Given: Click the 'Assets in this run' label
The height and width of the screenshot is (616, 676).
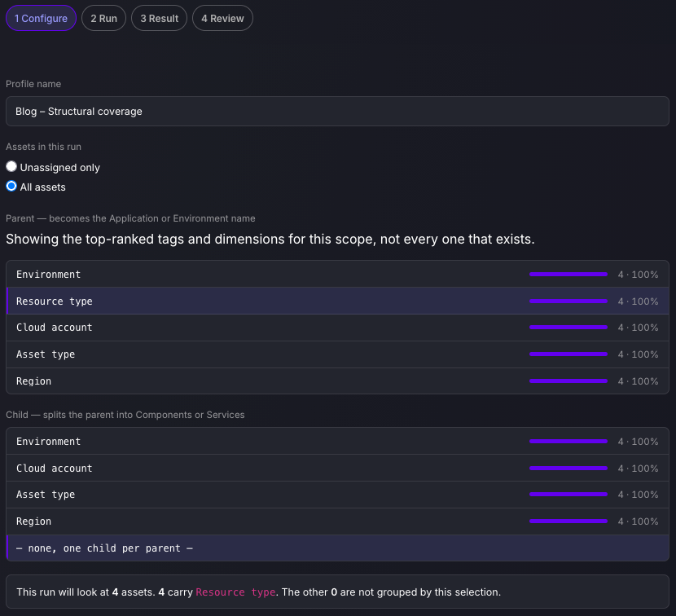Looking at the screenshot, I should [43, 147].
